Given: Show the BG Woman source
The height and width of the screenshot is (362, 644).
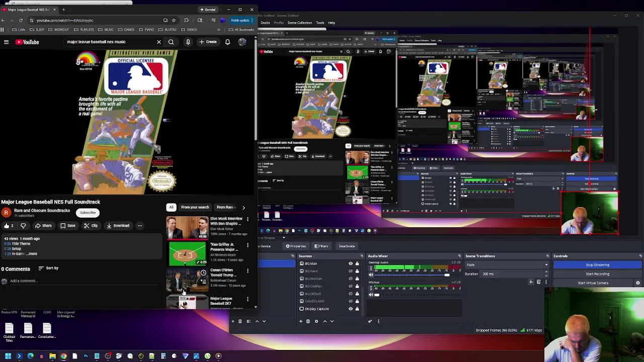Looking at the screenshot, I should tap(351, 279).
